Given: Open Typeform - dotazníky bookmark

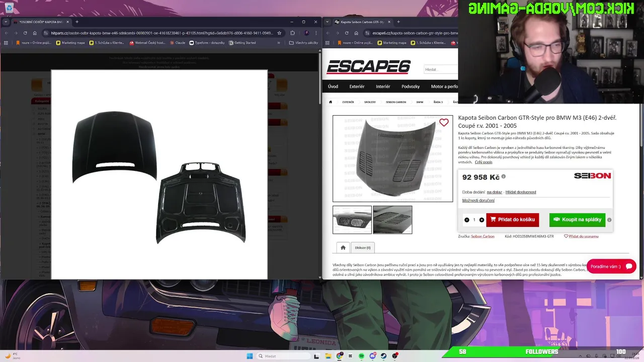Looking at the screenshot, I should point(207,43).
